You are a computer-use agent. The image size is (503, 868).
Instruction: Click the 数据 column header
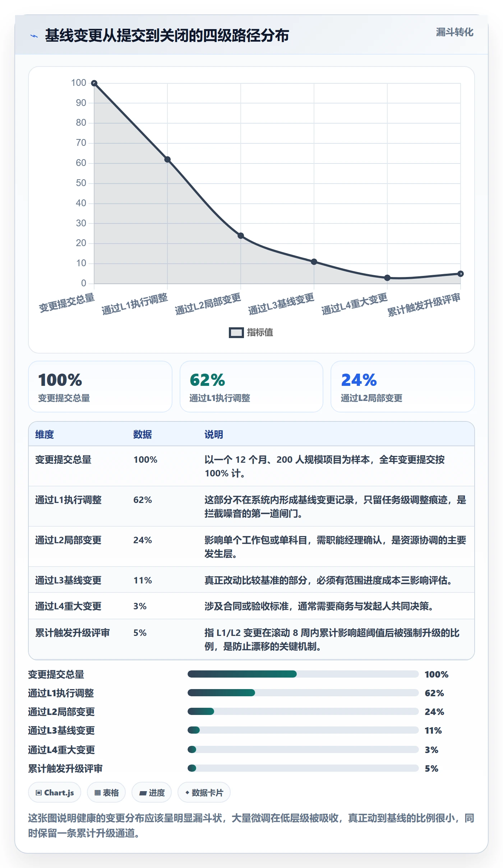click(x=143, y=434)
